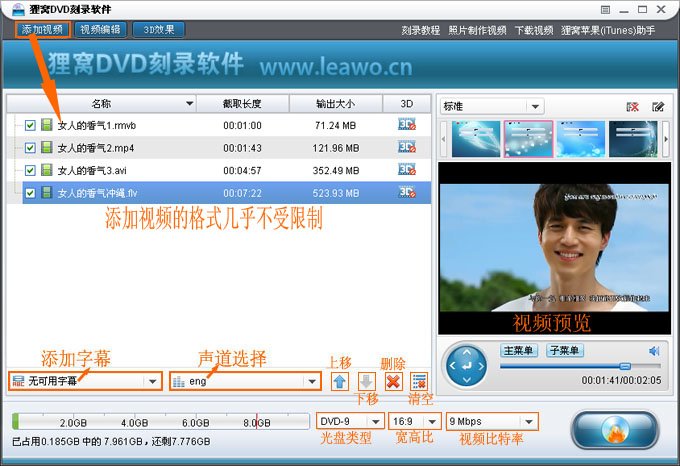Viewport: 680px width, 466px height.
Task: Click the film icon of 女人的香气3.avi
Action: [x=47, y=170]
